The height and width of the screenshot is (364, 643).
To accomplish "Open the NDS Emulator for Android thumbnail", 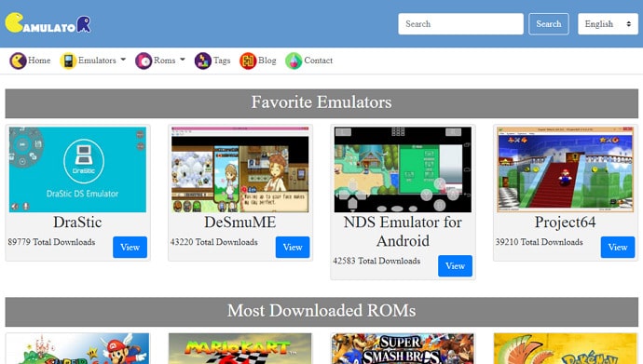I will [x=403, y=169].
